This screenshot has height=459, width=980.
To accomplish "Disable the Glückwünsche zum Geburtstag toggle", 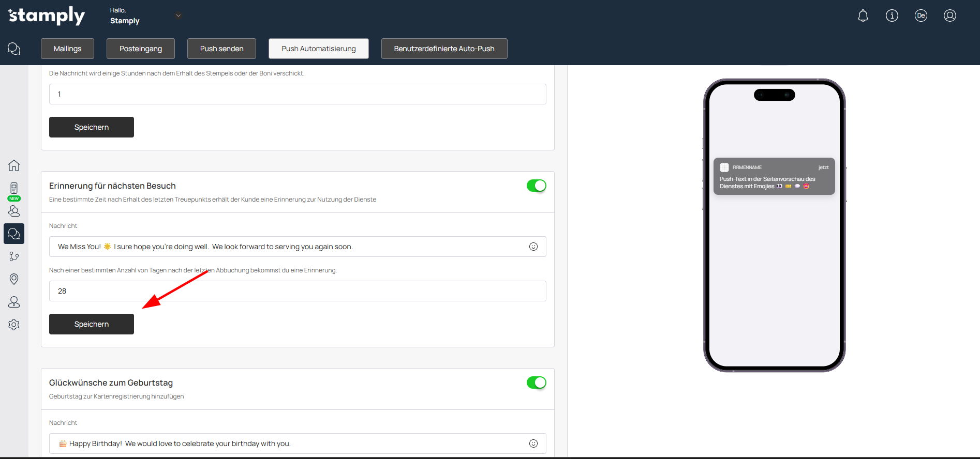I will 536,382.
